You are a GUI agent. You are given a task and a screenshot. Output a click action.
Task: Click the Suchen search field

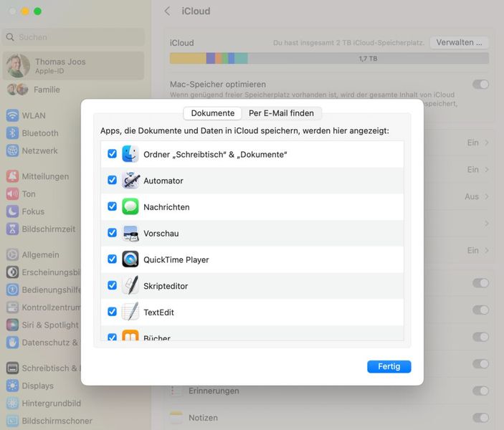pos(73,37)
